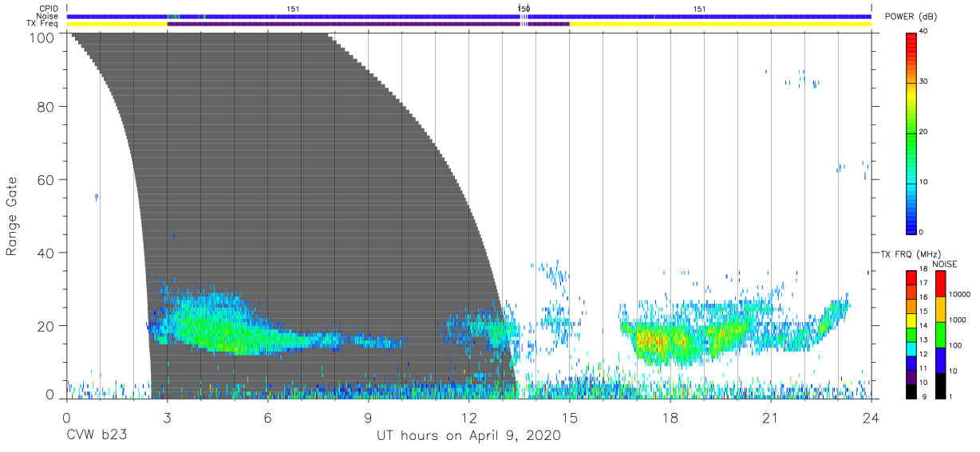Click the 20 tick on POWER scale

click(x=923, y=132)
